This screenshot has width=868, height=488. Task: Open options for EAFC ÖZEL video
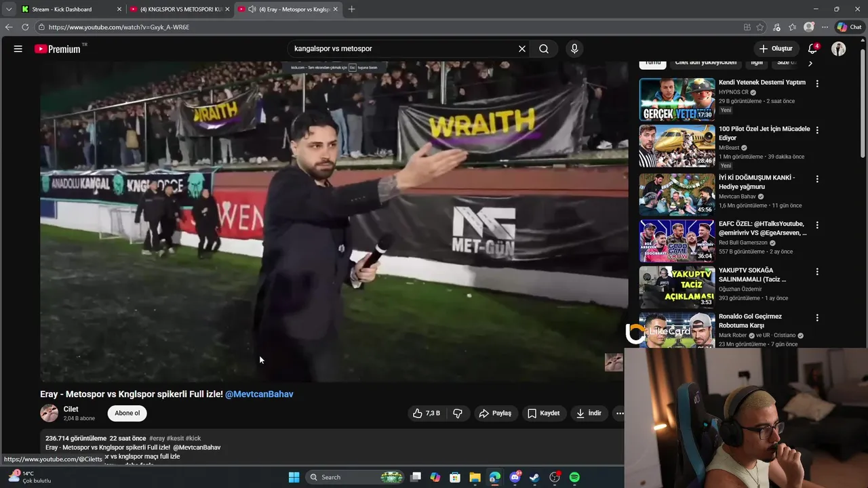[x=817, y=225]
